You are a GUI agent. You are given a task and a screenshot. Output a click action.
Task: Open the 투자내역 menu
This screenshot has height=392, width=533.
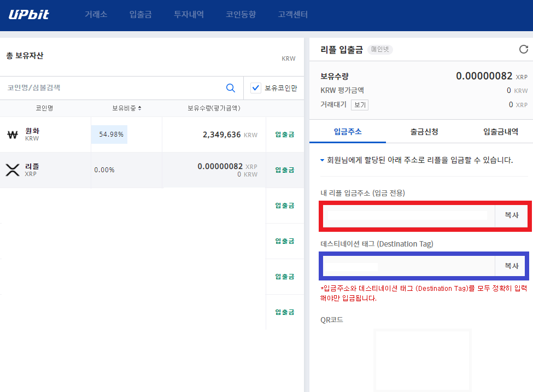189,14
